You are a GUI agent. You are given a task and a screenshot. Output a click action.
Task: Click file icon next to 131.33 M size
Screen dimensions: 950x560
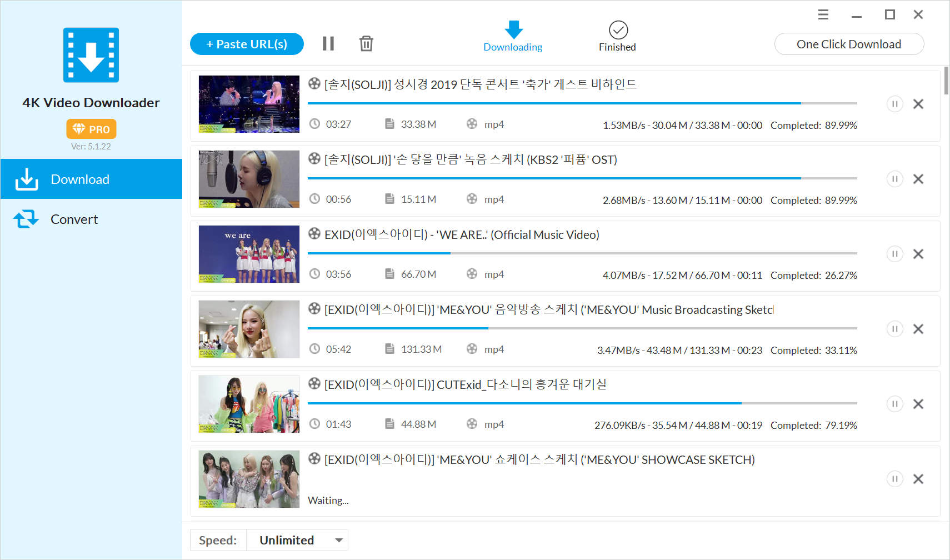(x=389, y=349)
